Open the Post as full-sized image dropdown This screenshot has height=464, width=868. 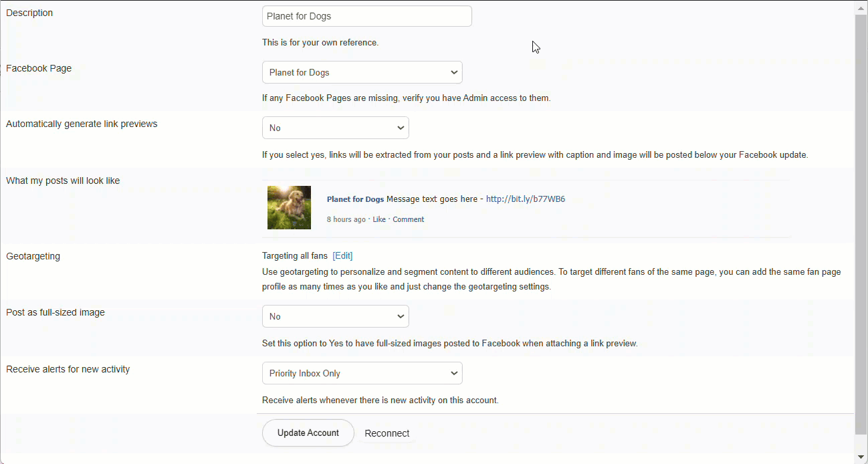click(335, 316)
